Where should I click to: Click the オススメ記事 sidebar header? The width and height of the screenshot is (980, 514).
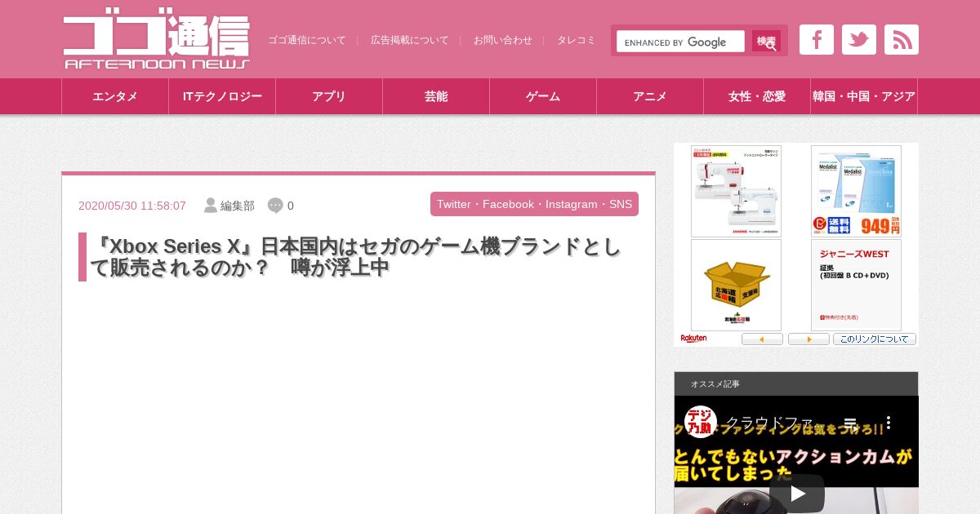click(x=796, y=383)
